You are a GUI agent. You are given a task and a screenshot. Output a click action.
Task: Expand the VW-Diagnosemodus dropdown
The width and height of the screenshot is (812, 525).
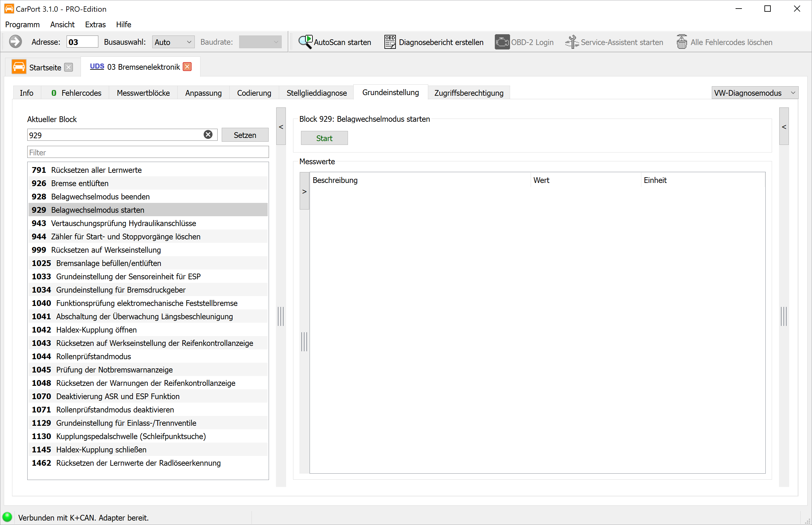tap(755, 93)
